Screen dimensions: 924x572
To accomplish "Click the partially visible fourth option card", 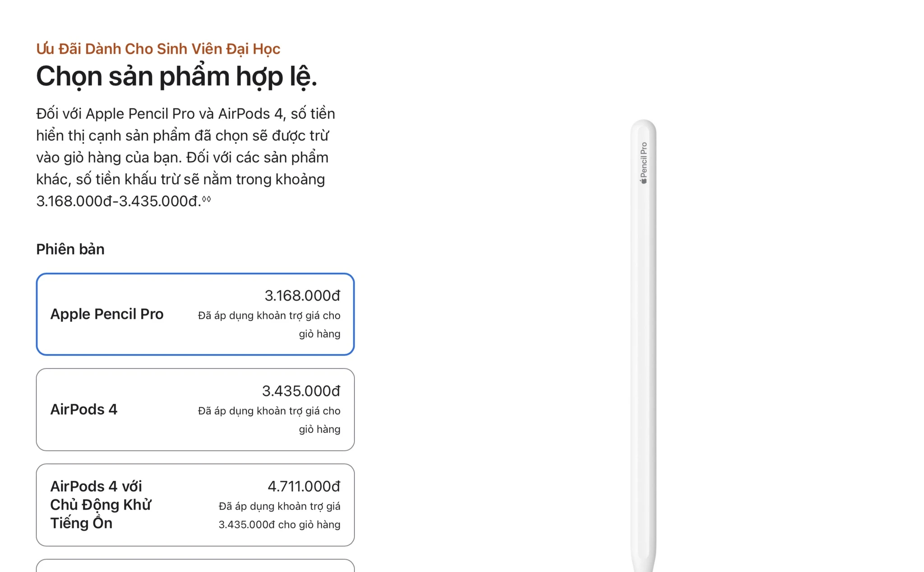I will click(195, 566).
